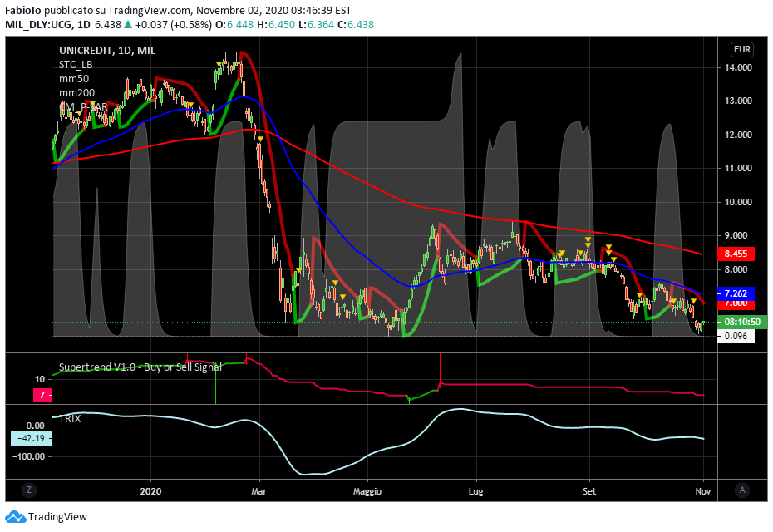Image resolution: width=773 pixels, height=532 pixels.
Task: Click the EUR currency button
Action: click(742, 49)
